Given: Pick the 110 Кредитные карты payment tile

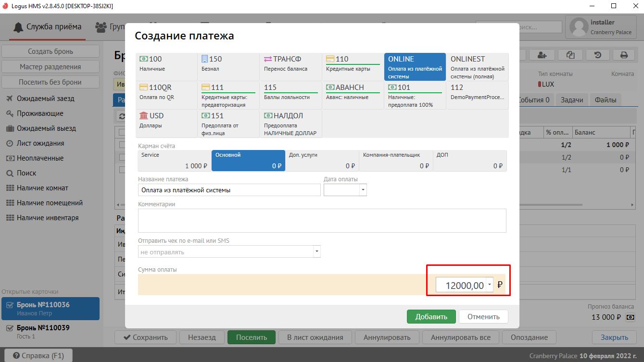Looking at the screenshot, I should tap(353, 64).
